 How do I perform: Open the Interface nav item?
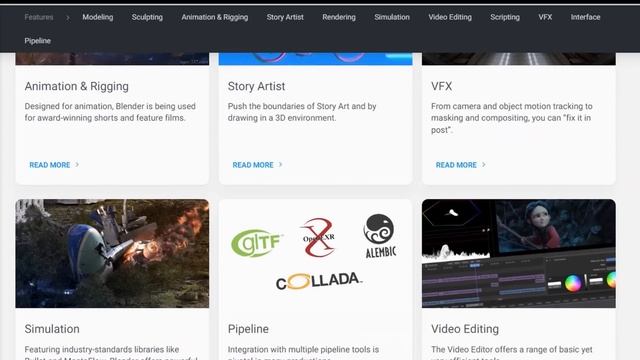pyautogui.click(x=585, y=17)
